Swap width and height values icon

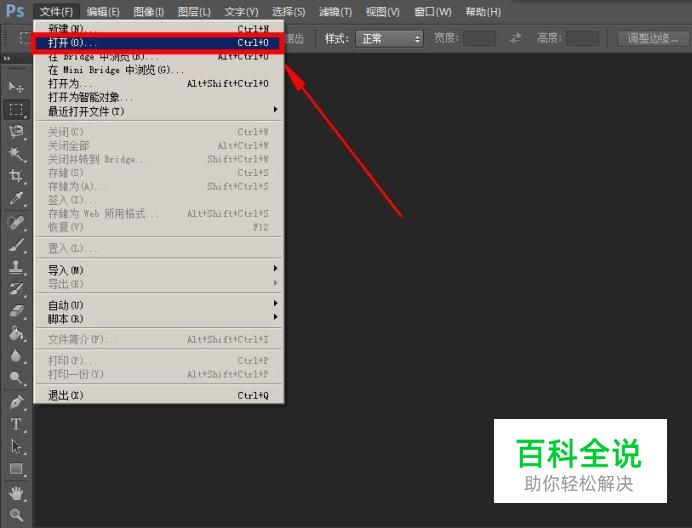[x=515, y=38]
